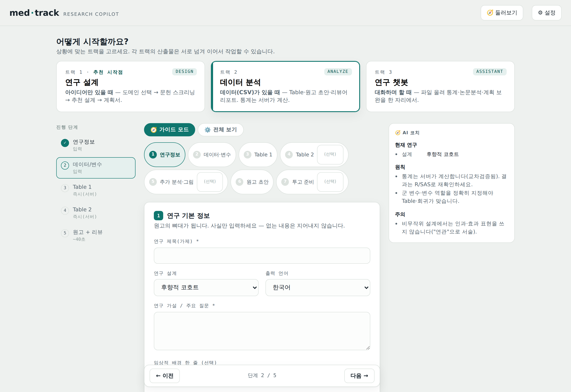The image size is (571, 392).
Task: Switch to 전체 보기 mode
Action: (x=221, y=130)
